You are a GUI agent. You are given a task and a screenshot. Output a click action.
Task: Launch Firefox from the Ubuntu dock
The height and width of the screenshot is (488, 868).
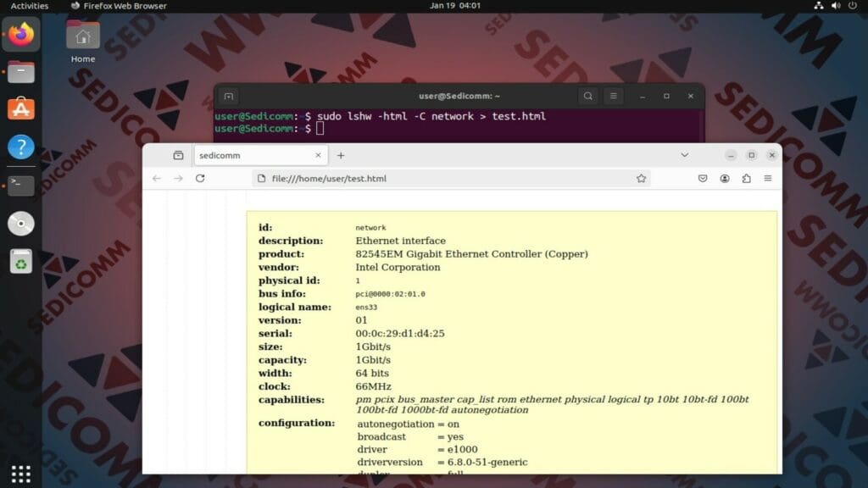coord(20,34)
